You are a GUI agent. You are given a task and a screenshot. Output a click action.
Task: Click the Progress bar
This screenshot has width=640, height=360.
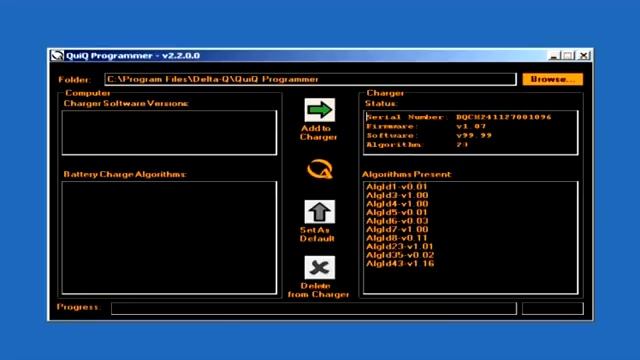pos(313,309)
